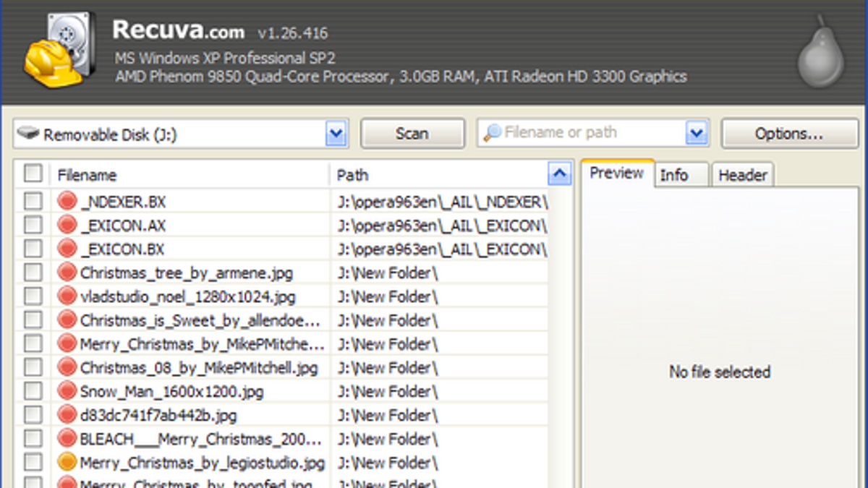
Task: Select the red status icon next to _EXICON.AX
Action: (67, 225)
